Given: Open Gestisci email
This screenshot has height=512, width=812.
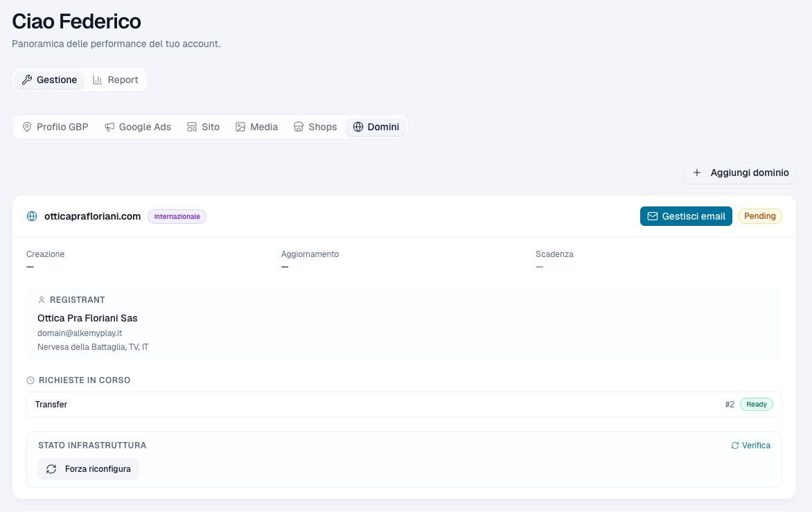Looking at the screenshot, I should (x=686, y=216).
